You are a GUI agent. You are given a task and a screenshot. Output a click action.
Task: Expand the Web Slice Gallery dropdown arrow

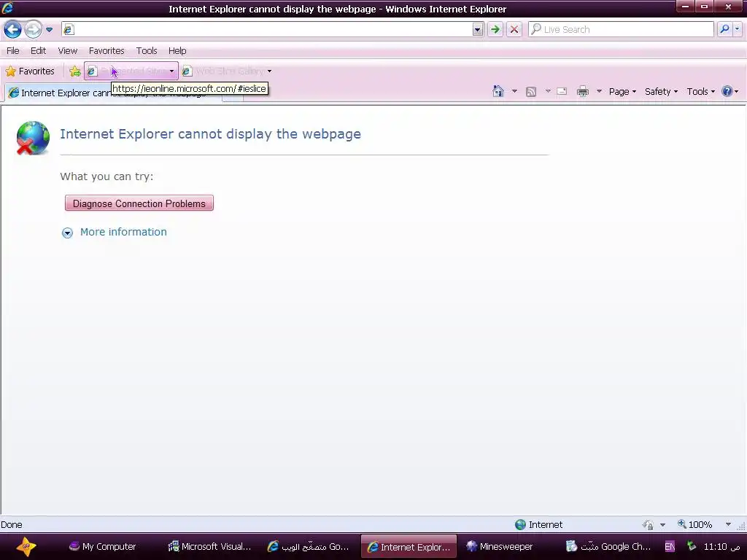point(270,71)
